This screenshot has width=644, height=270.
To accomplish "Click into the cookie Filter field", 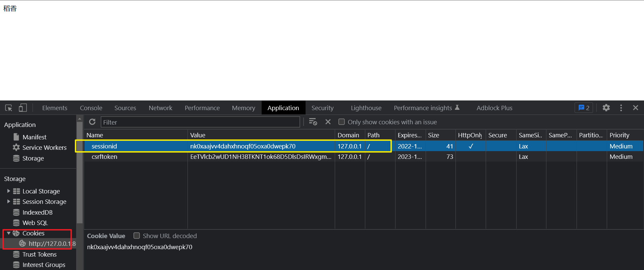I will [x=200, y=122].
